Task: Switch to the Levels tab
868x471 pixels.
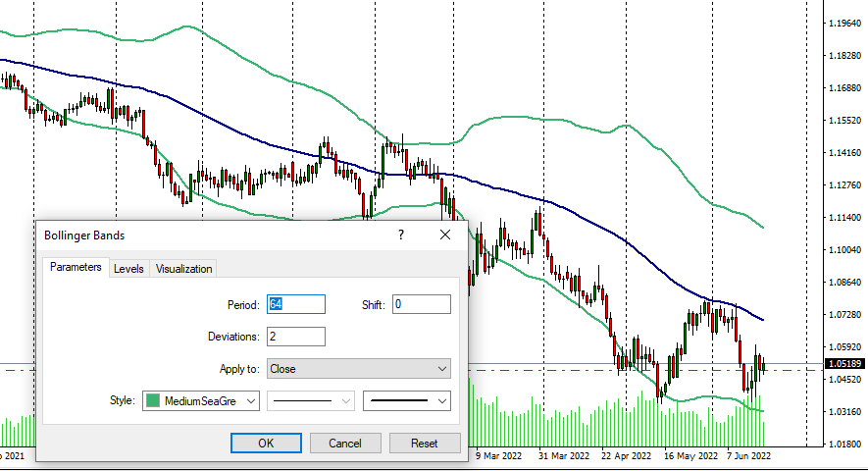Action: click(x=128, y=269)
